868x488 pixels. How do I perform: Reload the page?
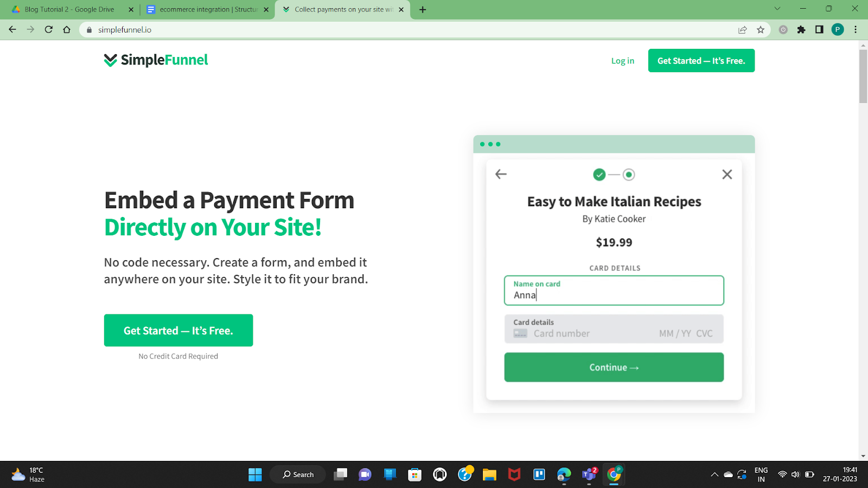point(49,30)
